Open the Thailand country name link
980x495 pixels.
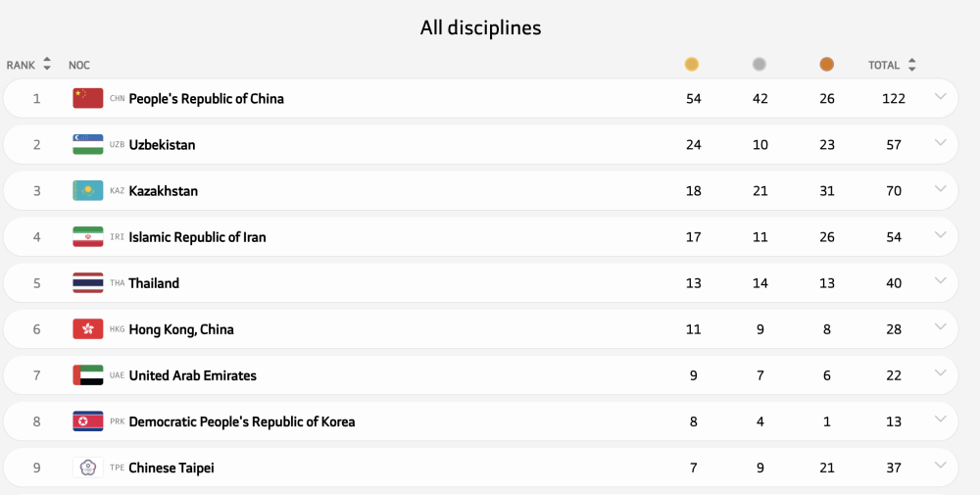[x=154, y=283]
